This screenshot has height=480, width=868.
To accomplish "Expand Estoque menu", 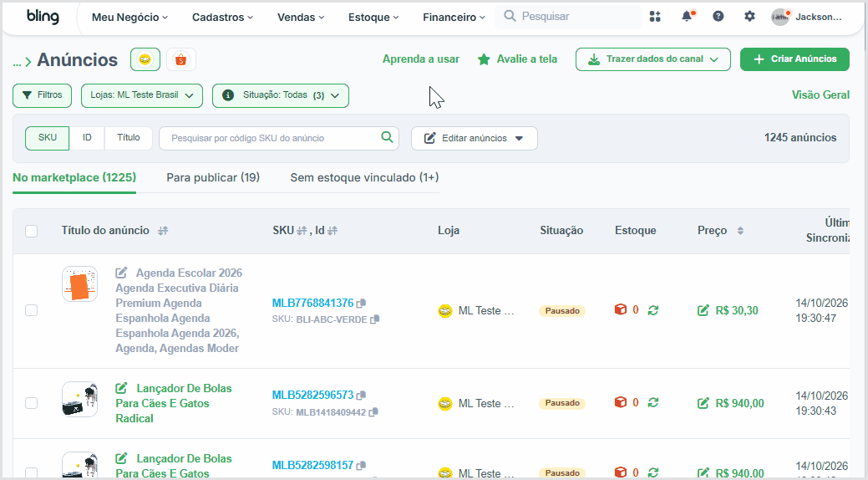I will pyautogui.click(x=373, y=18).
